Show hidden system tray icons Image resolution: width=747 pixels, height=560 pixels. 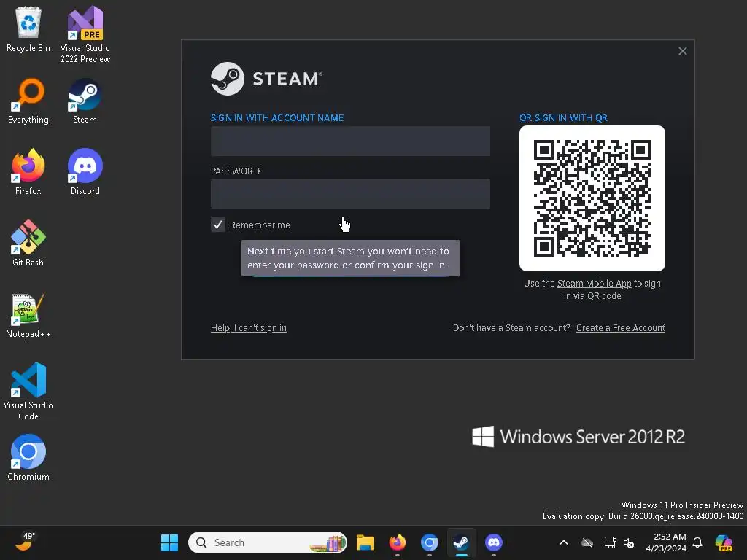(564, 542)
